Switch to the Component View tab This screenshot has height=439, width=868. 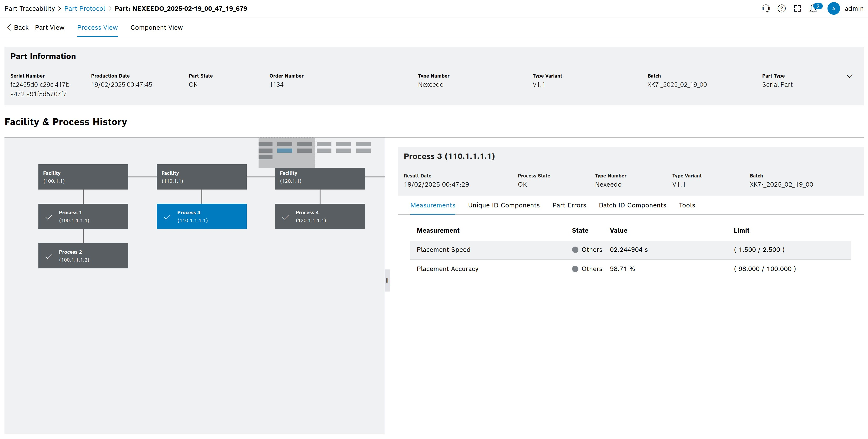point(156,28)
